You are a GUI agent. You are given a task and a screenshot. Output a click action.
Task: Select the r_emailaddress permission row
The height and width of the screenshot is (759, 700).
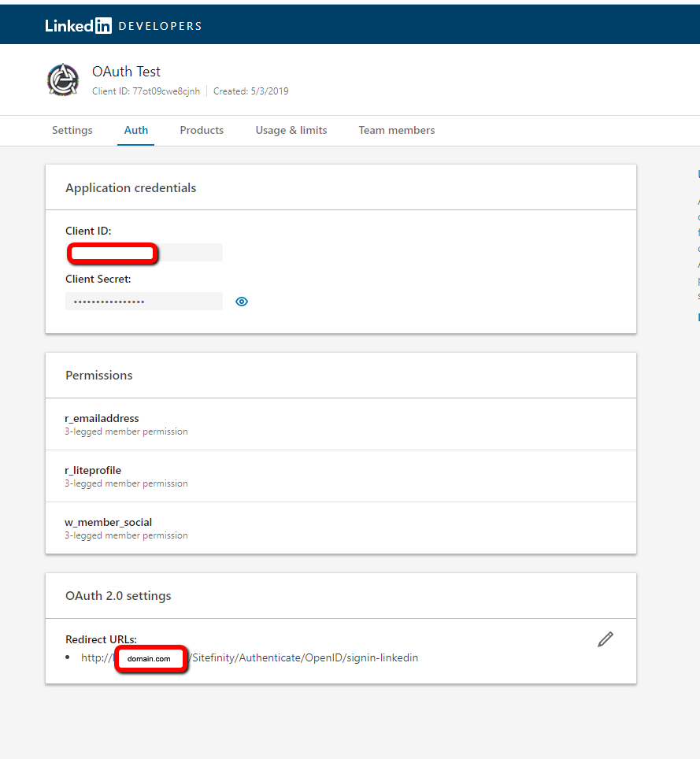pos(341,424)
